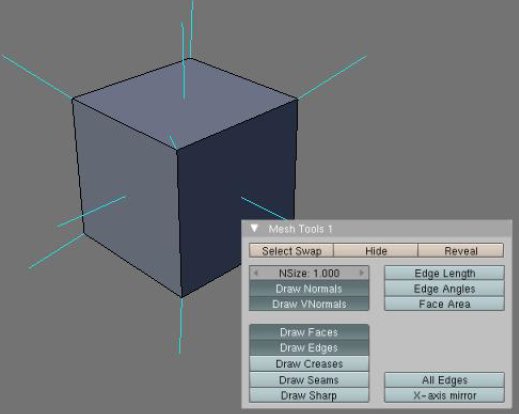Enable Face Area display
The height and width of the screenshot is (414, 519).
tap(444, 304)
